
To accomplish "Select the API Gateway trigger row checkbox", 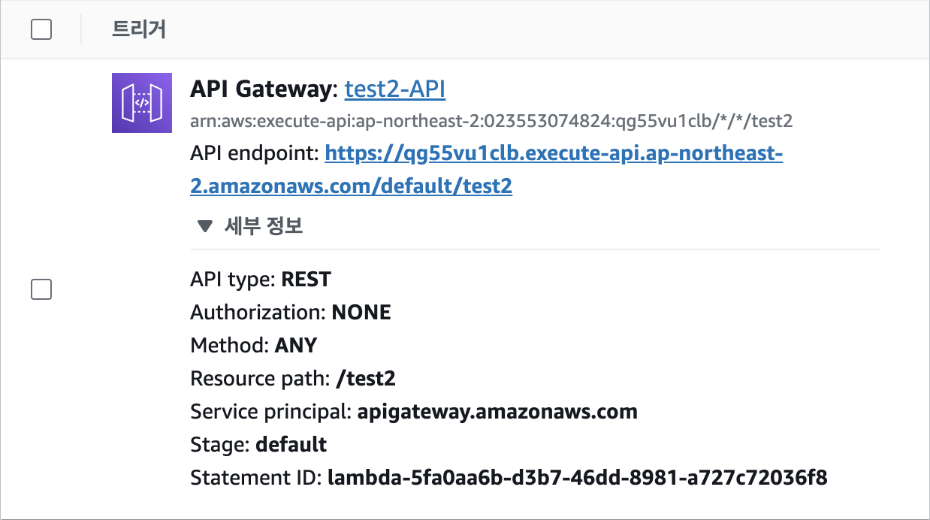I will [x=42, y=289].
